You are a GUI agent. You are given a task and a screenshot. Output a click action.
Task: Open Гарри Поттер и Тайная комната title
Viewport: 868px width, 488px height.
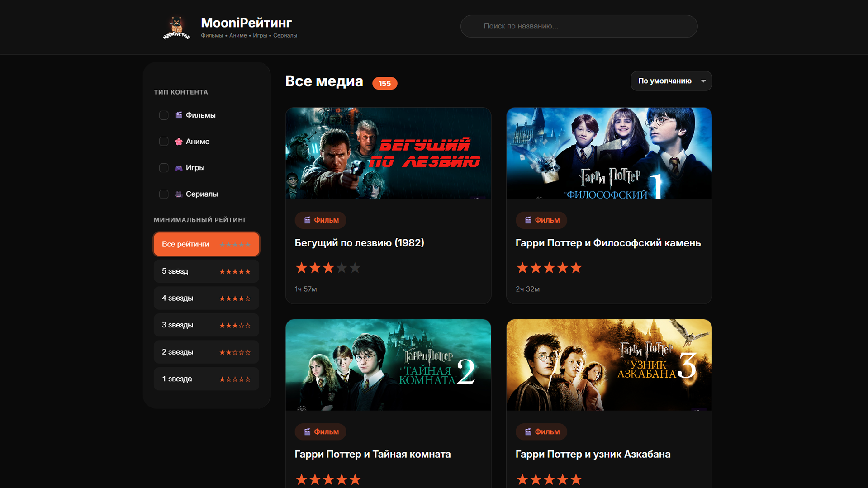[372, 454]
